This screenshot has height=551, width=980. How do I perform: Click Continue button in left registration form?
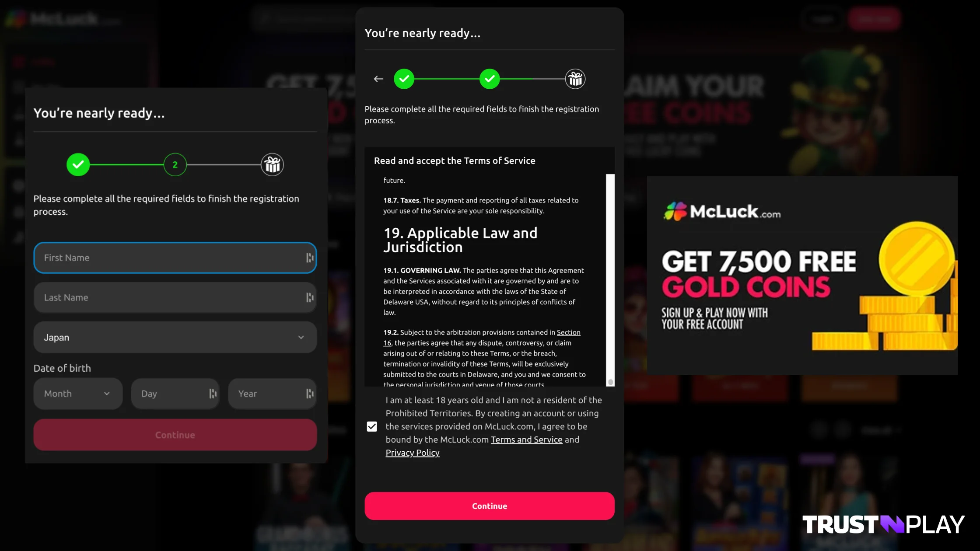pyautogui.click(x=174, y=434)
